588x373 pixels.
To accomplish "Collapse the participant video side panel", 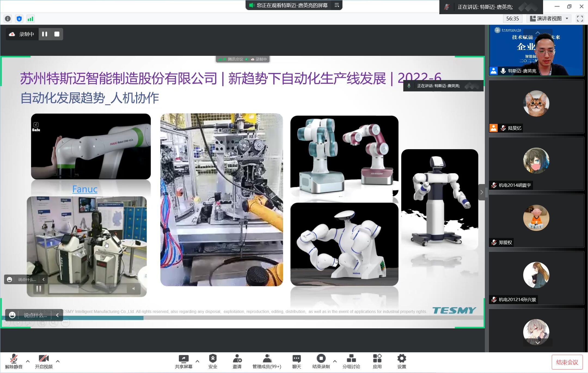I will click(x=482, y=192).
